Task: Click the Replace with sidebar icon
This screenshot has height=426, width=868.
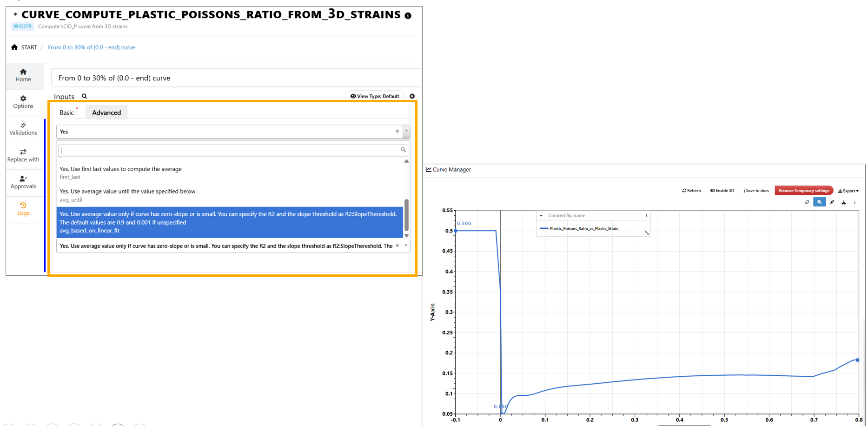Action: 23,155
